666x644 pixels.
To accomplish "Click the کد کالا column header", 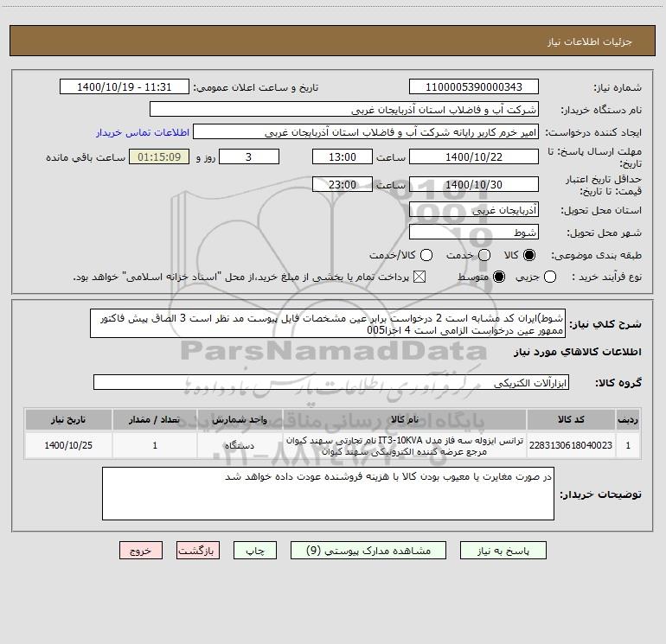I will pos(571,419).
